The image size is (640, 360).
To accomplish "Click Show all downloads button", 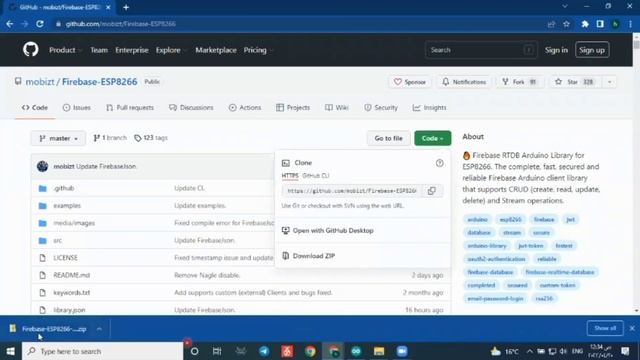I will [605, 328].
